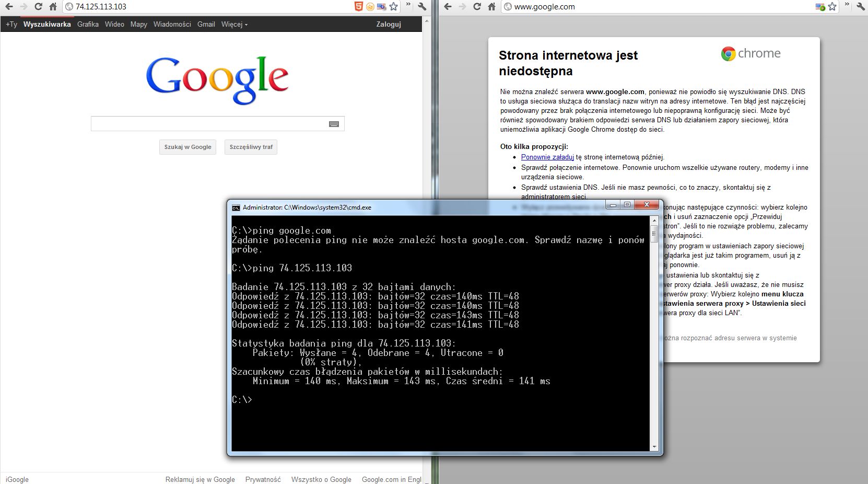Click Home icon in left browser window
This screenshot has height=484, width=868.
pyautogui.click(x=53, y=7)
